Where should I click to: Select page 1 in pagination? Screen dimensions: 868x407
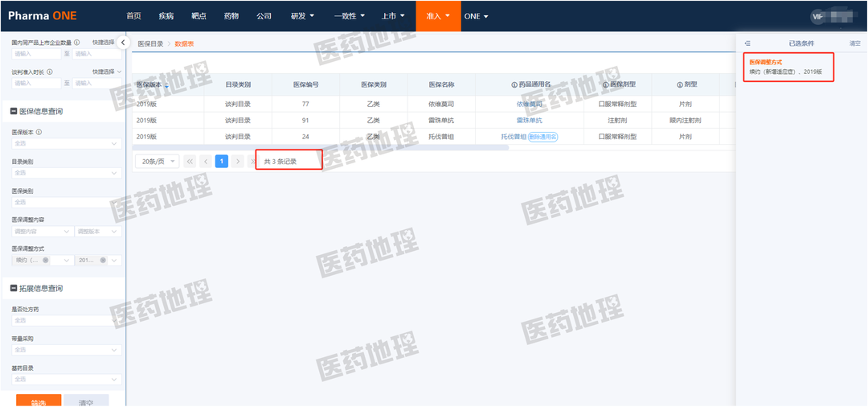point(222,161)
